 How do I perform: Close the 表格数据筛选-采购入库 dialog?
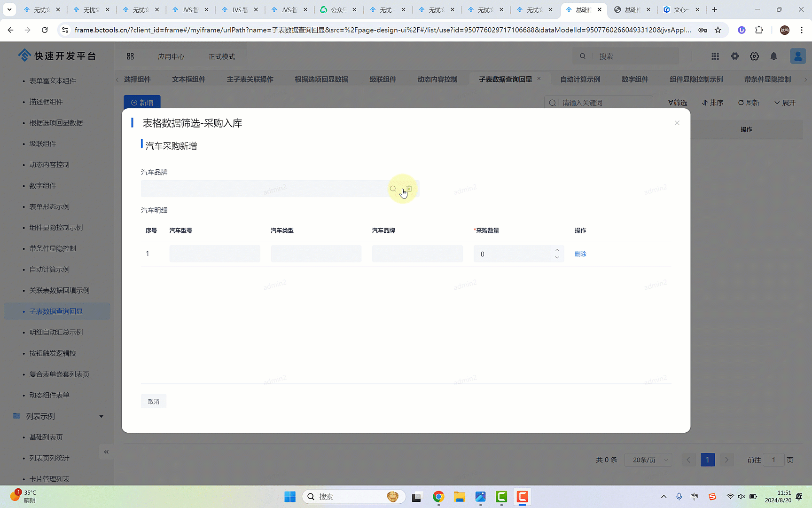tap(677, 123)
